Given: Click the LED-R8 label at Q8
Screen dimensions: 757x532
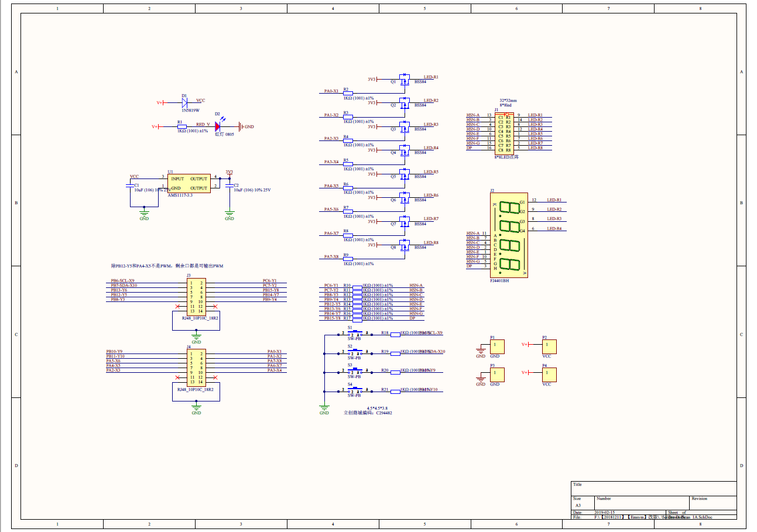Looking at the screenshot, I should tap(431, 242).
